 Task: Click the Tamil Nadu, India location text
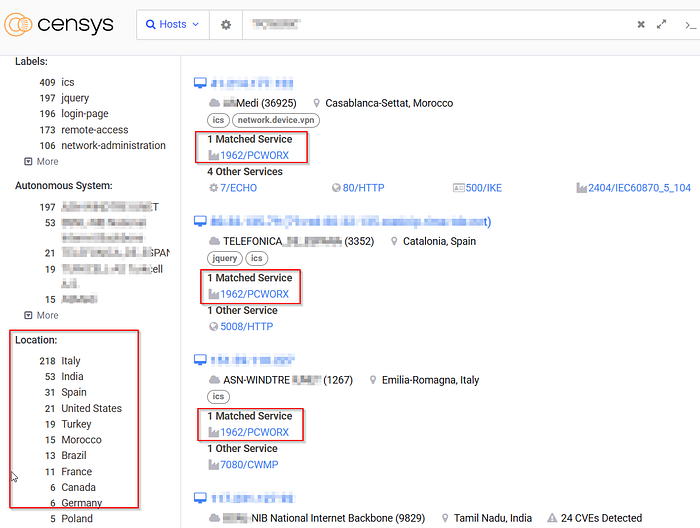493,518
